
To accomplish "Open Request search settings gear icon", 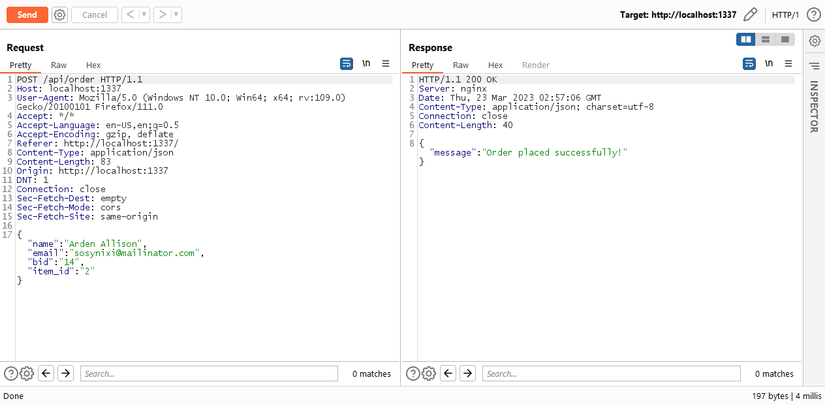I will click(x=27, y=373).
